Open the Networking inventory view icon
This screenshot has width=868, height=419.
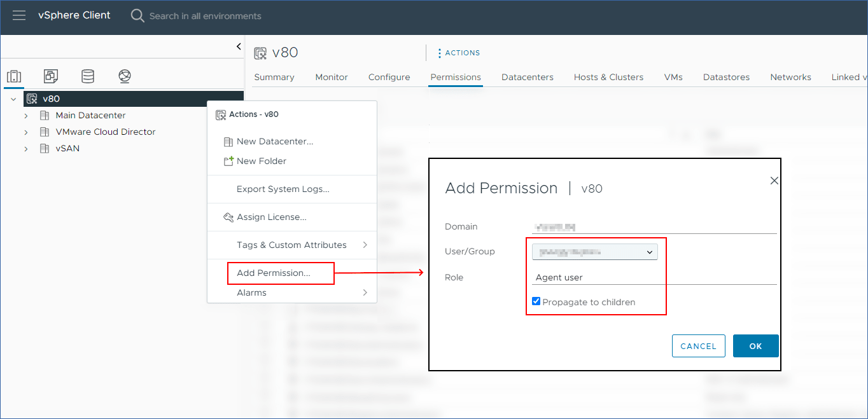(x=125, y=77)
